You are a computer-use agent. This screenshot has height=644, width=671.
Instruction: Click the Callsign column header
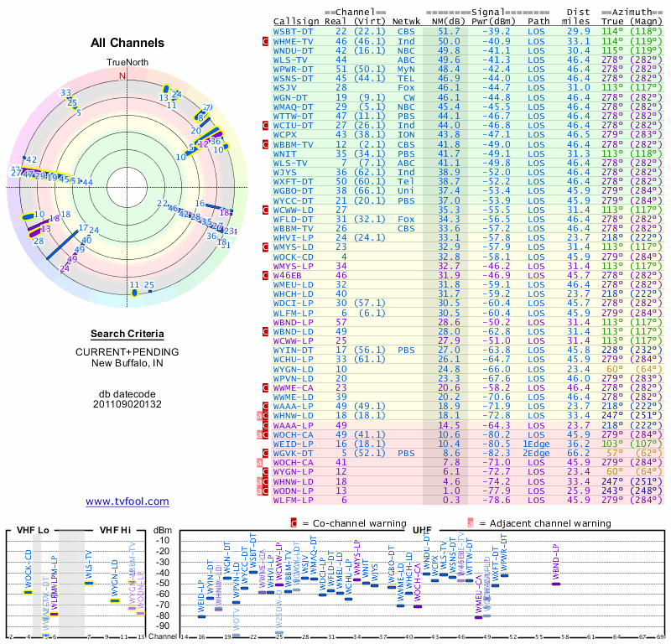(x=296, y=21)
